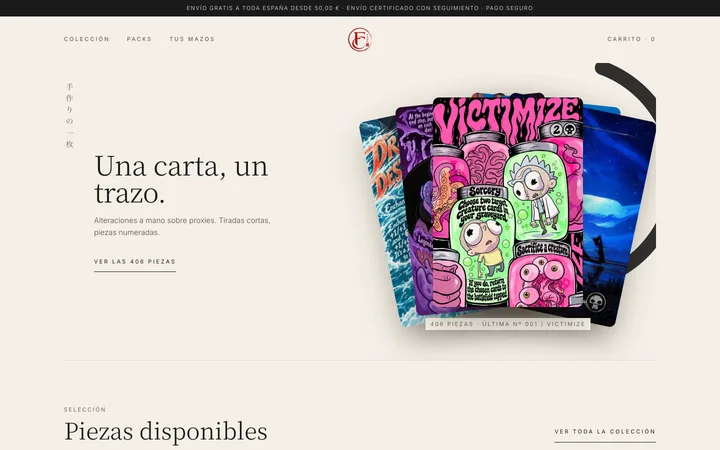Click the 406 piezas Victimize caption label
Image resolution: width=720 pixels, height=450 pixels.
coord(507,324)
